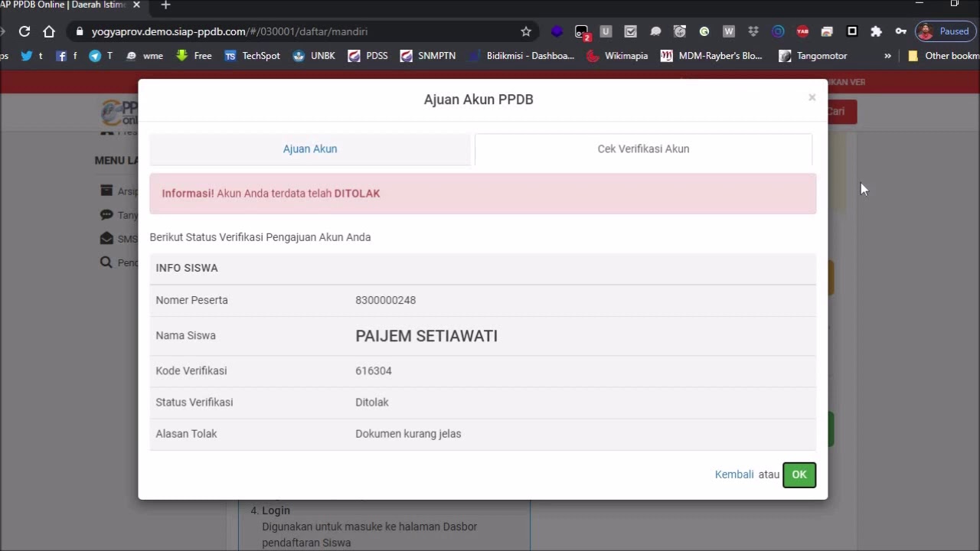Switch to the Ajuan Akun tab

coord(310,149)
